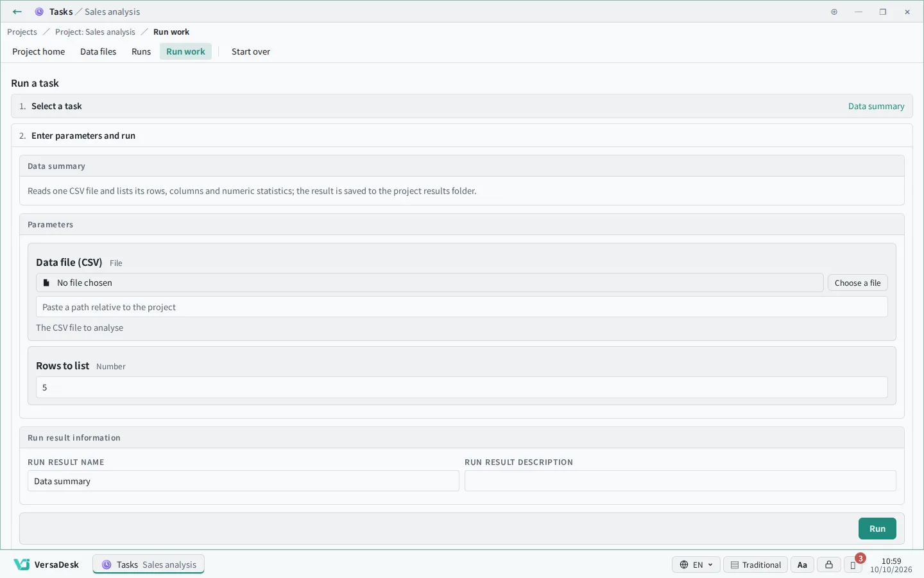
Task: Click the circled plus icon in title bar
Action: (x=834, y=12)
